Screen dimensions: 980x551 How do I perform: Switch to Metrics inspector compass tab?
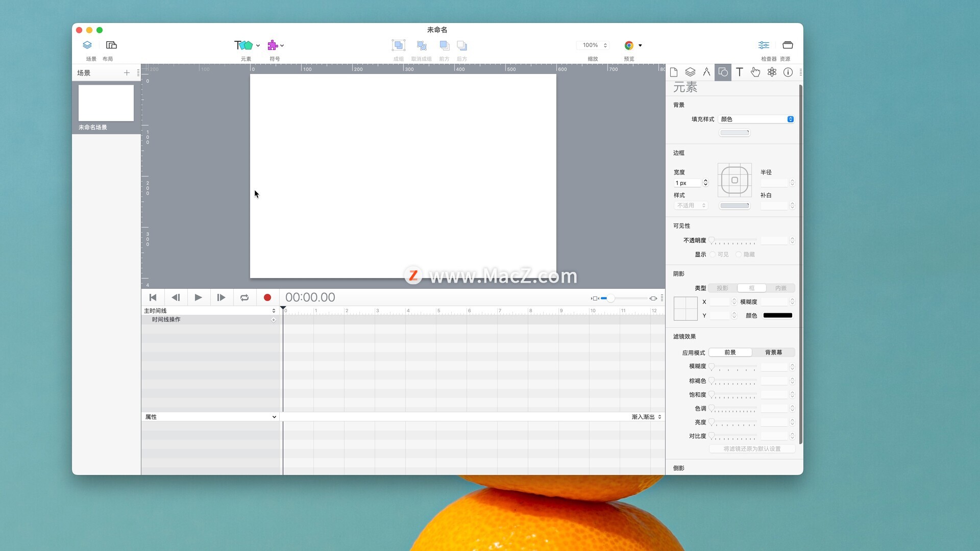[706, 72]
